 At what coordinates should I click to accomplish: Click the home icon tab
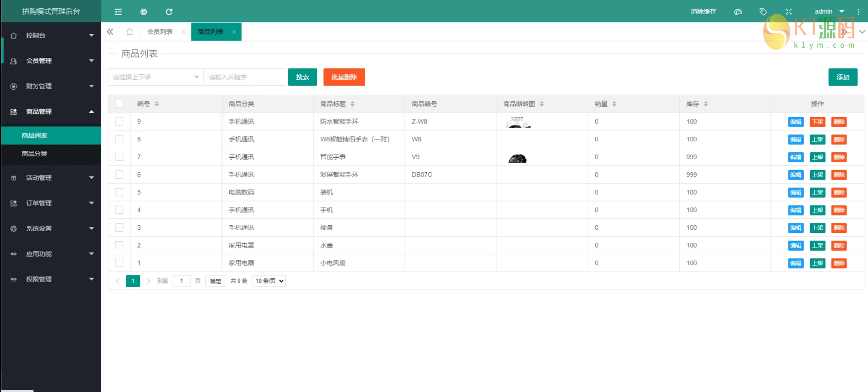coord(129,32)
